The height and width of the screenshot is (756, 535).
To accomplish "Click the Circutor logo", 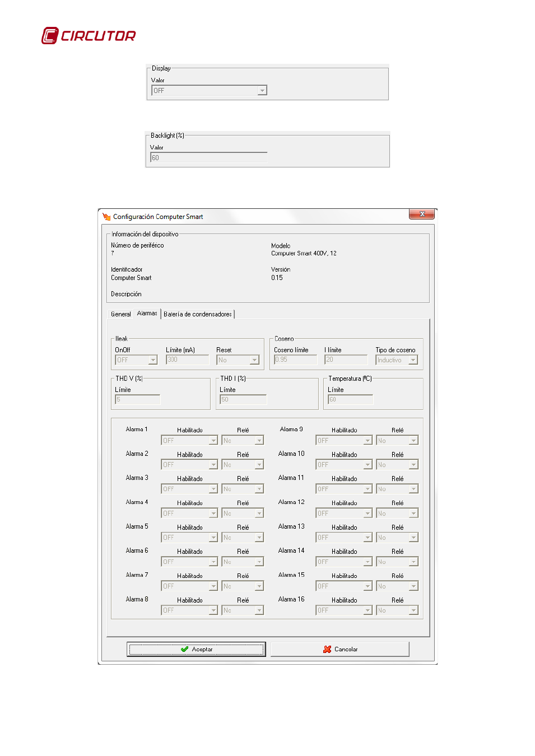I will click(89, 35).
